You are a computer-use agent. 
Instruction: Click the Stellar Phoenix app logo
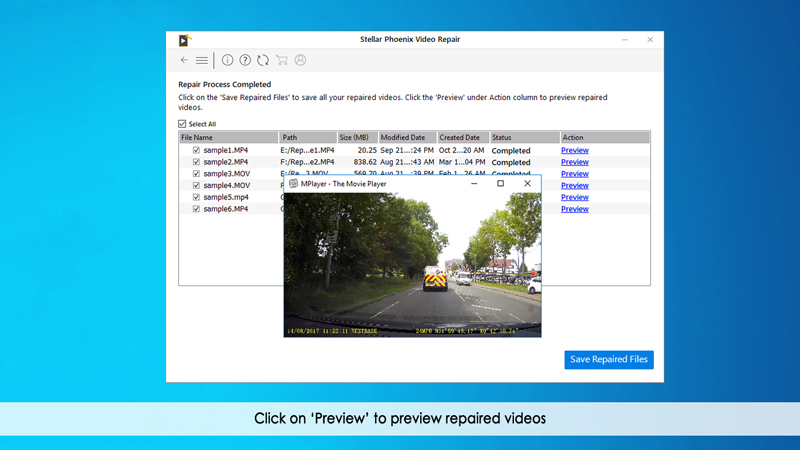[185, 40]
